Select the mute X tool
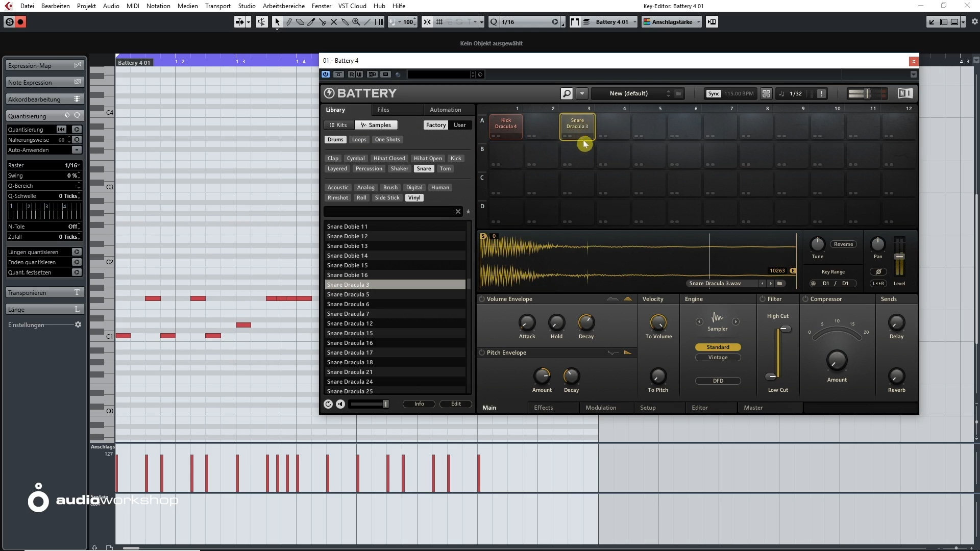Viewport: 980px width, 551px height. pyautogui.click(x=334, y=22)
